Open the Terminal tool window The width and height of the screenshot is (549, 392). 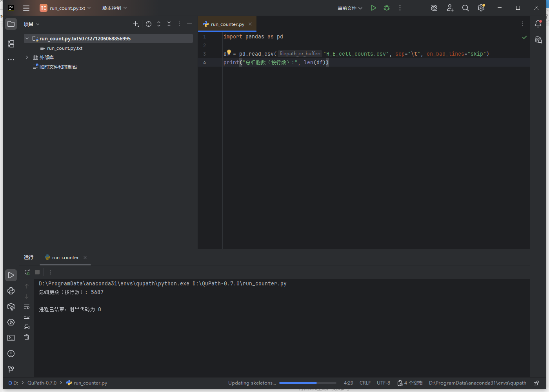[x=11, y=338]
